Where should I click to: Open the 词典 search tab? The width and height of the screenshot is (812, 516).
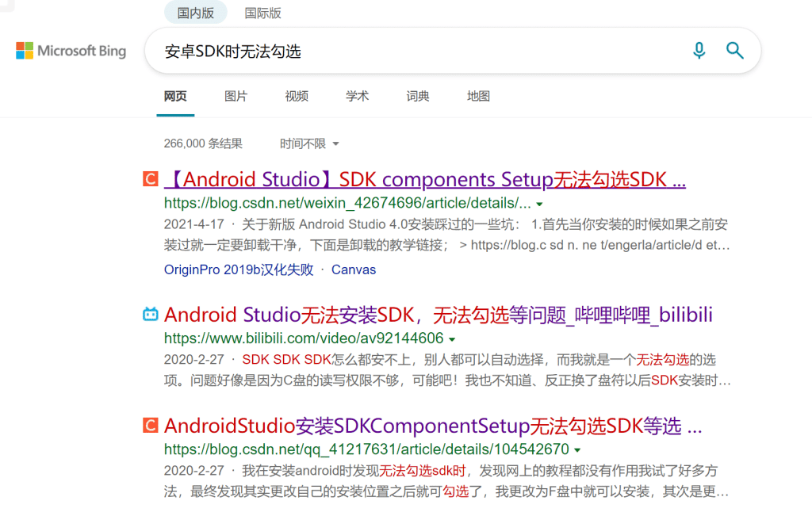(x=417, y=96)
